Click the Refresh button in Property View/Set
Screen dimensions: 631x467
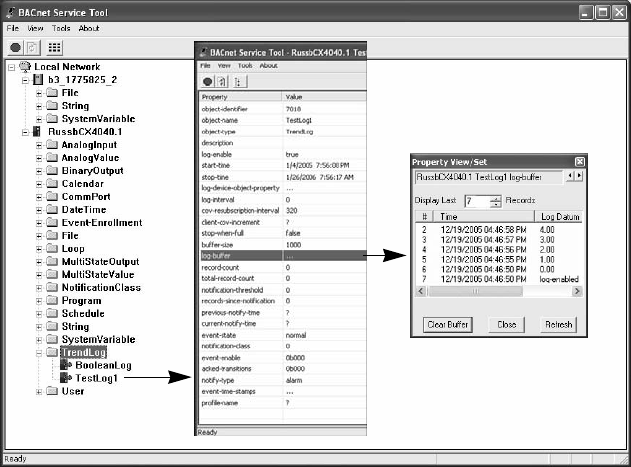pos(559,324)
